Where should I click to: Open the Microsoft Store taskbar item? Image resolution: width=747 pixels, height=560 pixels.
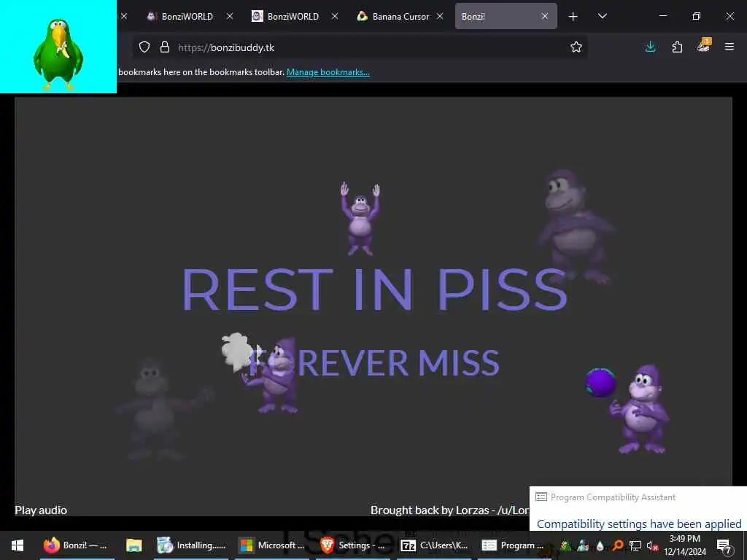point(272,545)
